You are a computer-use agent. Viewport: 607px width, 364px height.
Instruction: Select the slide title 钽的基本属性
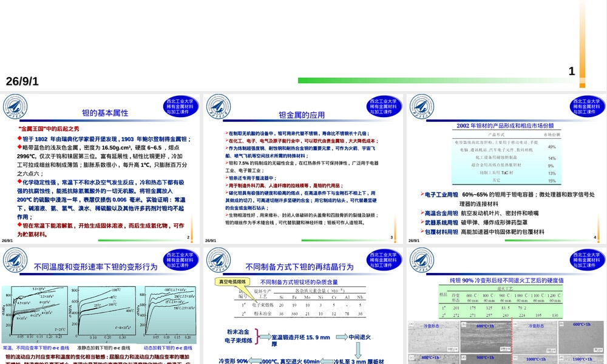point(105,113)
